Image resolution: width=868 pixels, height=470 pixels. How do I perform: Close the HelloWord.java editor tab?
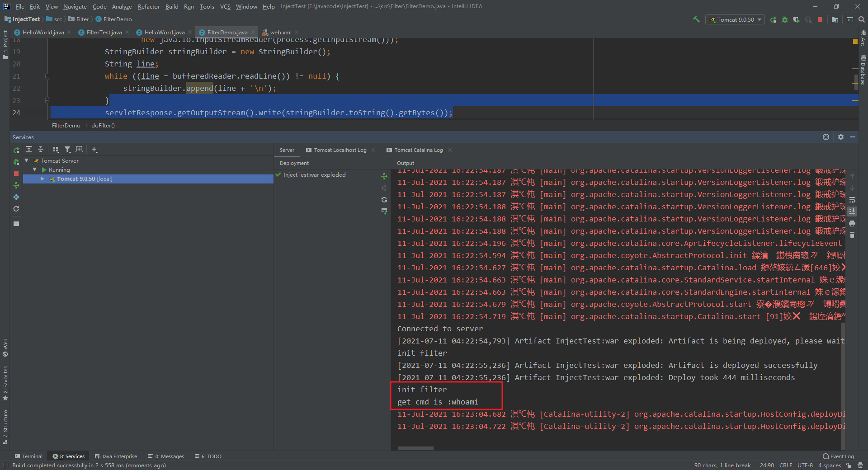190,32
